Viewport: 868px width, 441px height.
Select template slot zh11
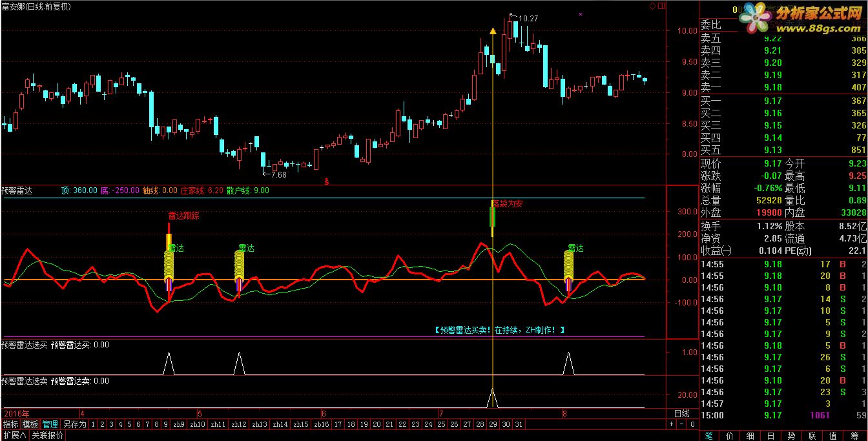click(219, 424)
